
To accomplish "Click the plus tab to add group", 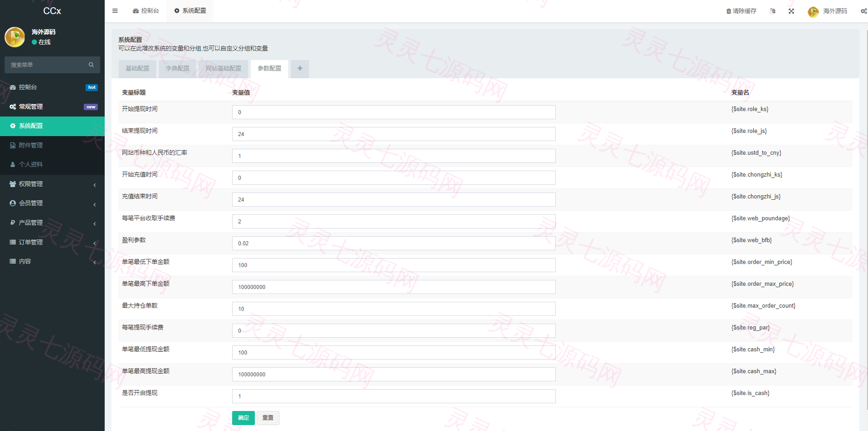I will (300, 69).
